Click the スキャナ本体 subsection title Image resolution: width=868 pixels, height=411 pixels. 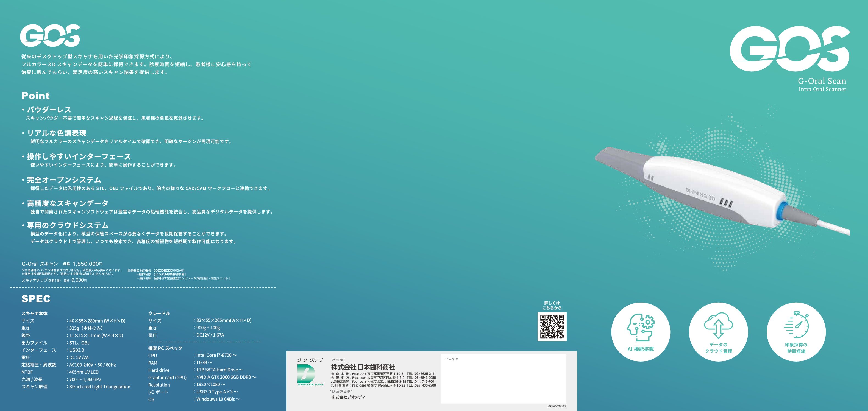tap(34, 313)
